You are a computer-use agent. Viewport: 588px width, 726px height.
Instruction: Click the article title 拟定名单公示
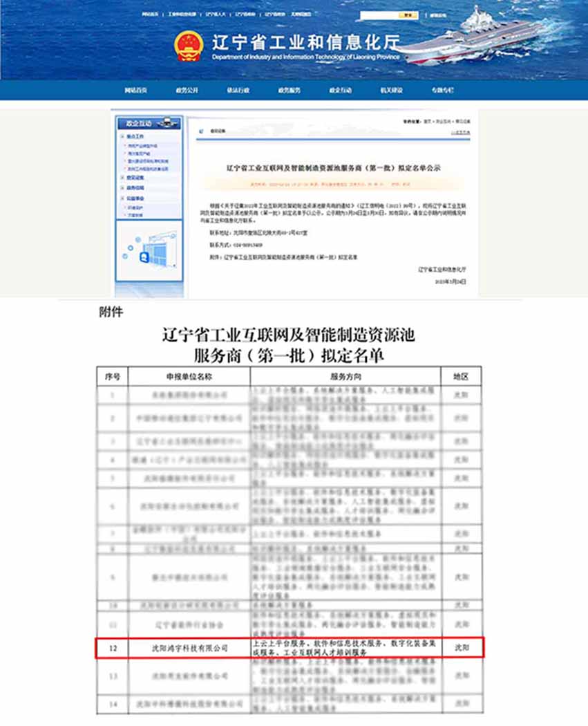[x=334, y=168]
